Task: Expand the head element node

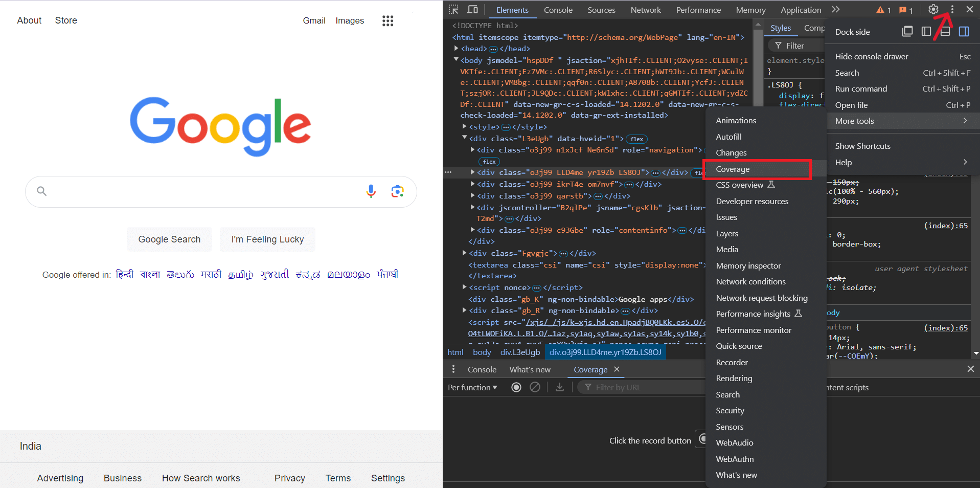Action: (456, 49)
